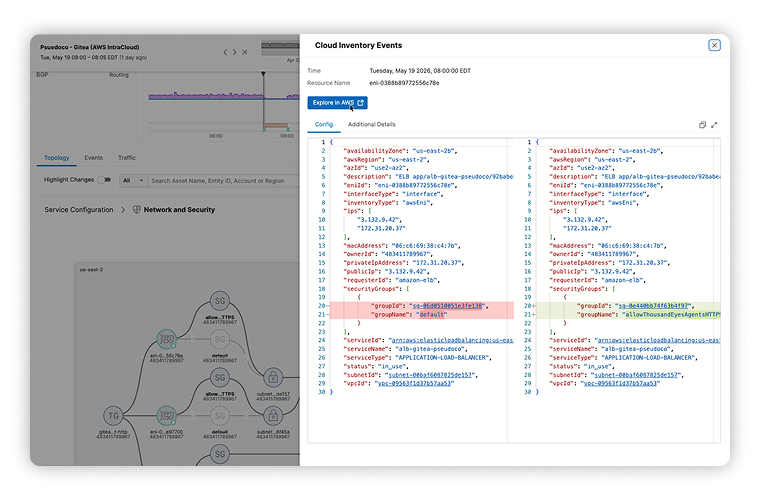Close the Cloud Inventory Events panel
The image size is (760, 500).
point(714,45)
